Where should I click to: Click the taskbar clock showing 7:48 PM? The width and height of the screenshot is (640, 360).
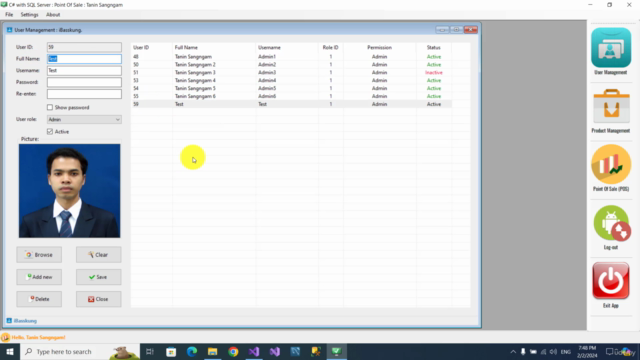point(587,352)
